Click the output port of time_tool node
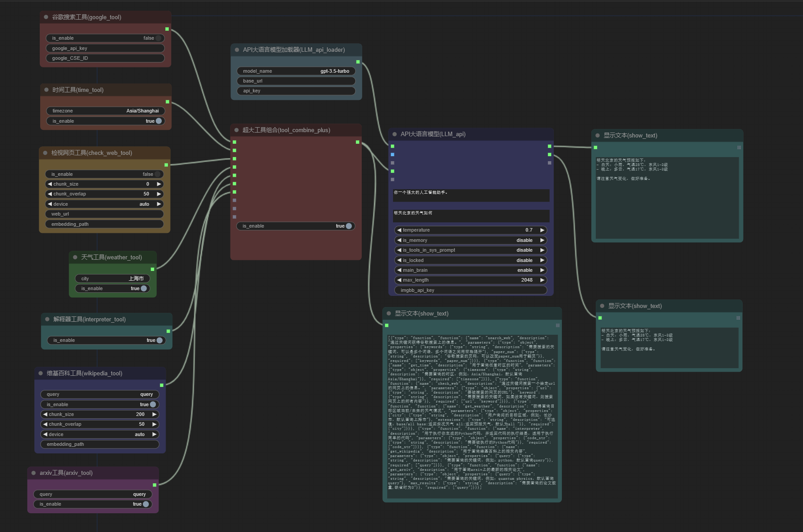The width and height of the screenshot is (803, 532). [x=167, y=102]
